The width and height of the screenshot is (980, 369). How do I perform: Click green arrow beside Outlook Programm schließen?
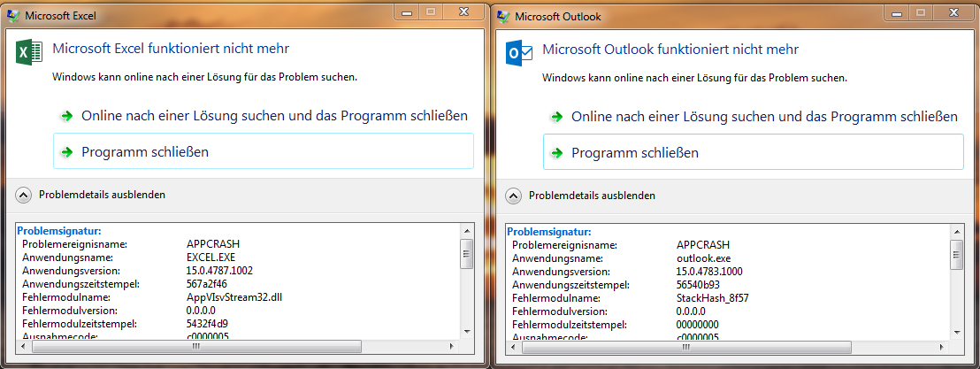555,152
